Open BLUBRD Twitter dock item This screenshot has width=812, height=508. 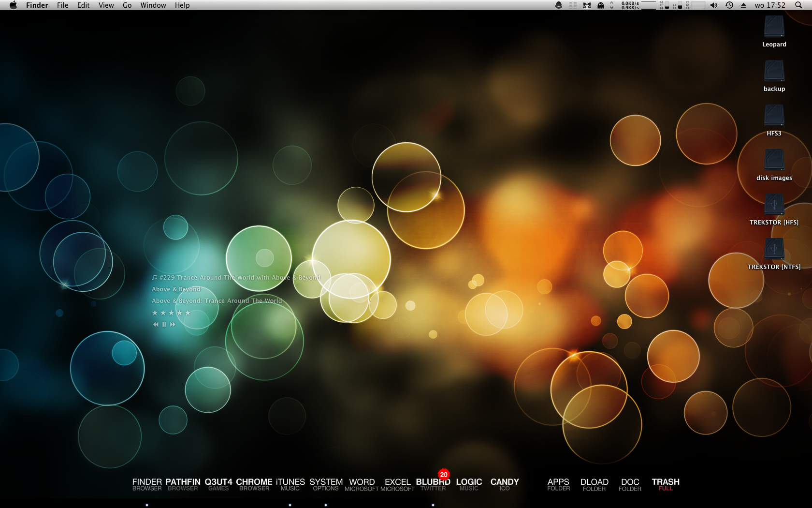pos(433,484)
